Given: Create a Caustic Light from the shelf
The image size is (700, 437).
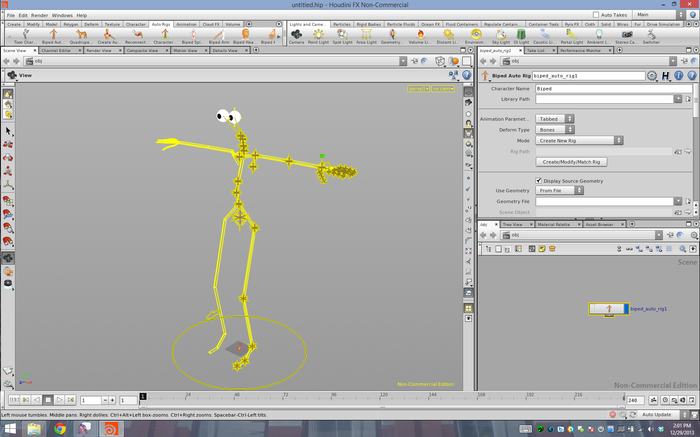Looking at the screenshot, I should pyautogui.click(x=544, y=36).
